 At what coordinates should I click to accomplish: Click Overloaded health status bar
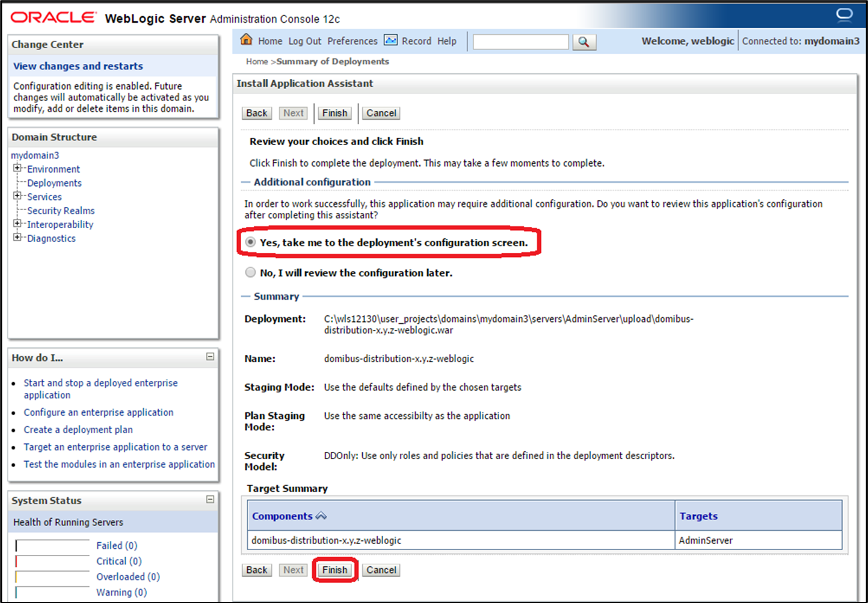52,578
